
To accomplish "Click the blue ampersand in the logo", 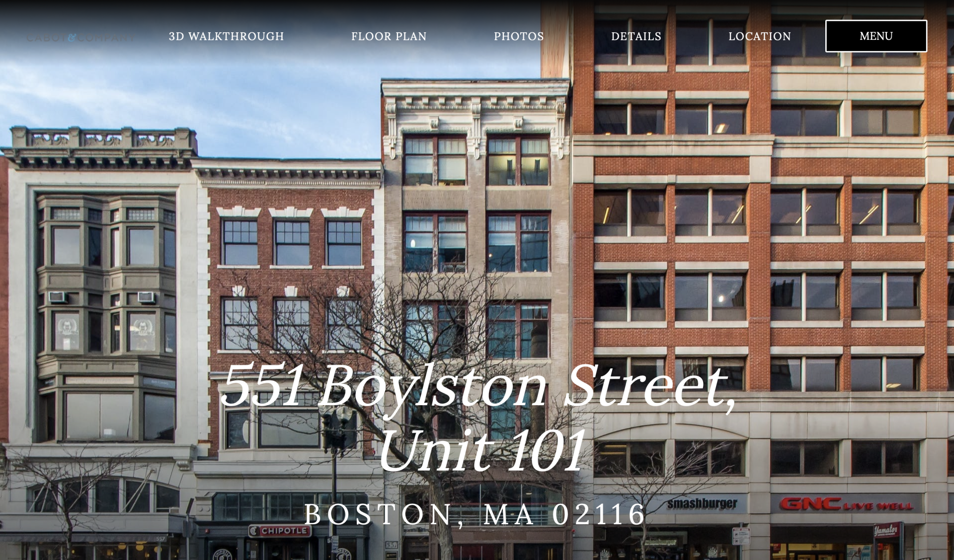I will [72, 38].
